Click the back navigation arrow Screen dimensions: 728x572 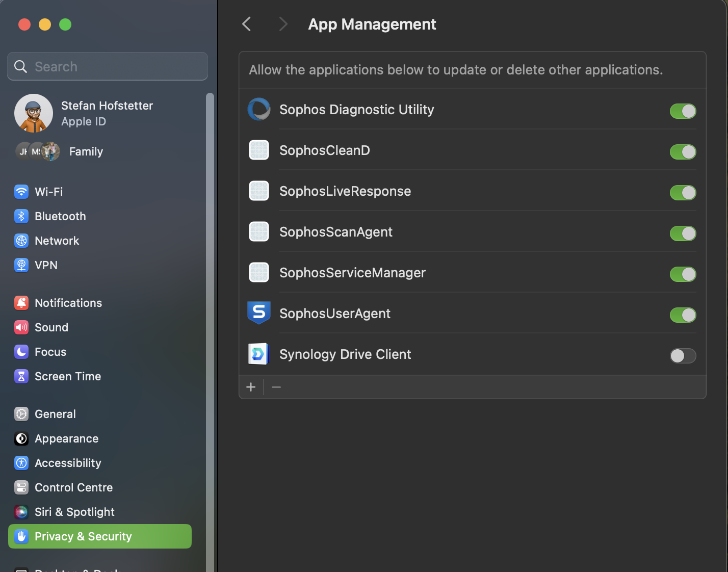(247, 23)
